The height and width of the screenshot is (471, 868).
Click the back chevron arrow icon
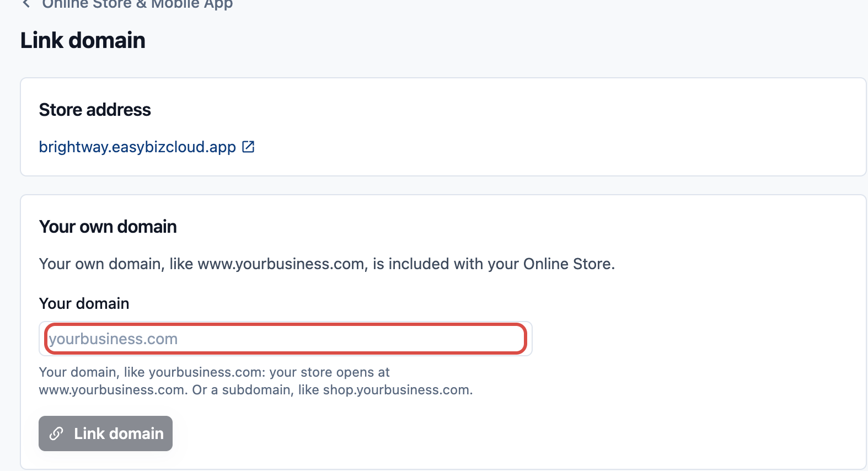pyautogui.click(x=26, y=4)
